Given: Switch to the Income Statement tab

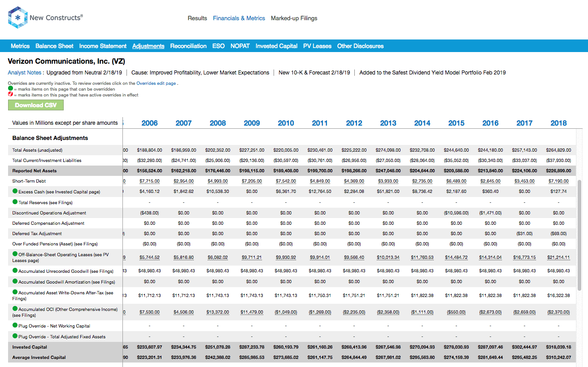Looking at the screenshot, I should [x=103, y=46].
